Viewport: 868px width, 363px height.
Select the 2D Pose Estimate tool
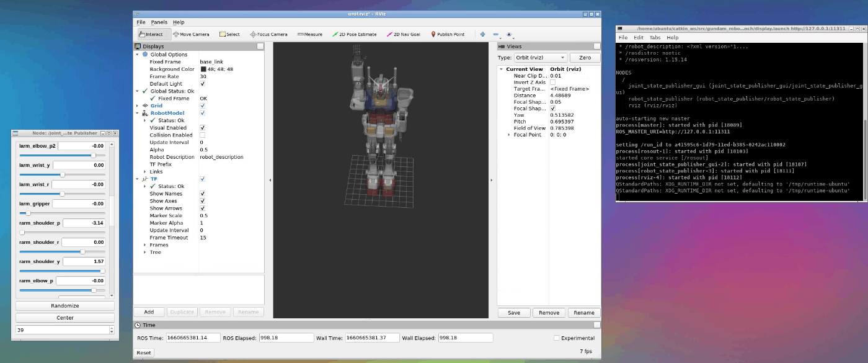[x=354, y=34]
